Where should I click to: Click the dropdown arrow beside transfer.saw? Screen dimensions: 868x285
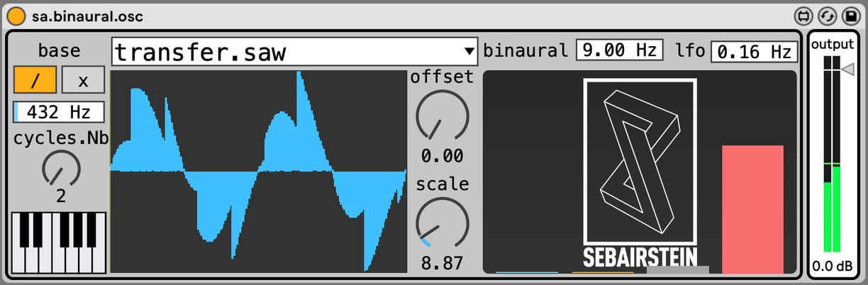(469, 52)
